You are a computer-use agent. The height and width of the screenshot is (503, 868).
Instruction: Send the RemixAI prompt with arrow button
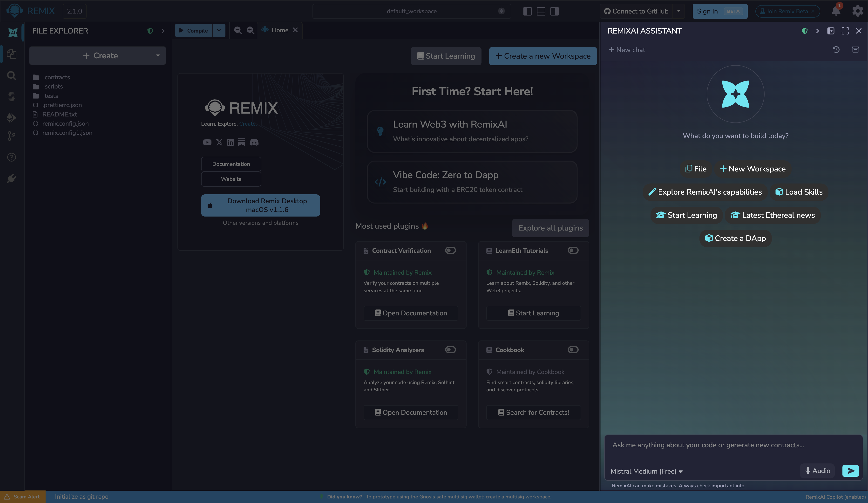pos(850,471)
